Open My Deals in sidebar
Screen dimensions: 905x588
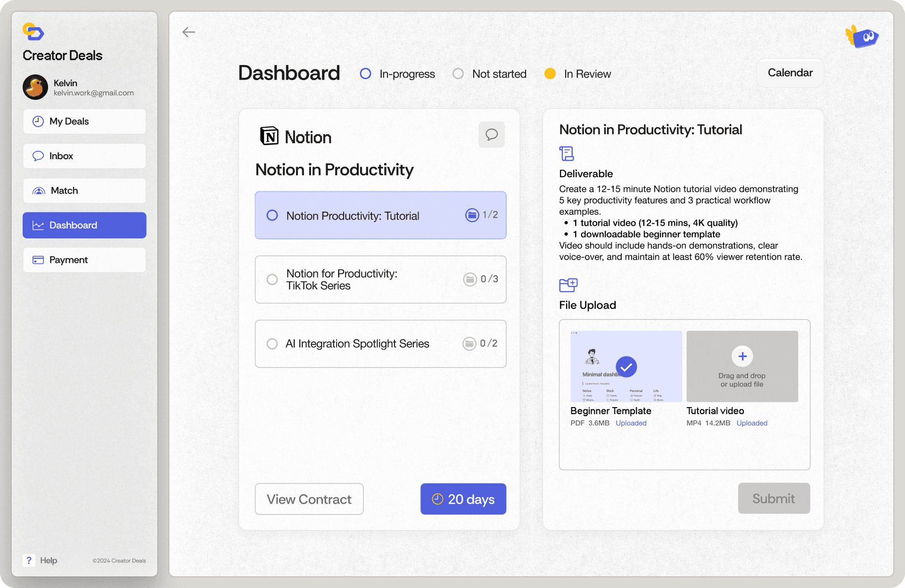[x=84, y=122]
